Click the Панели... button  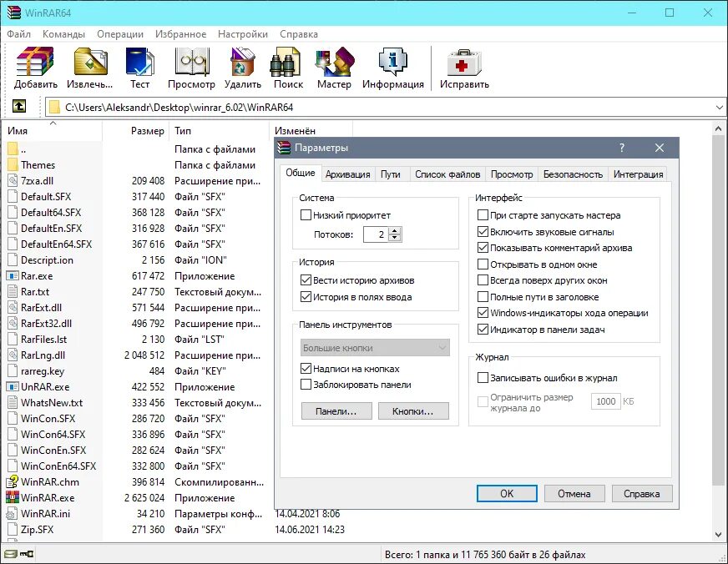click(336, 411)
